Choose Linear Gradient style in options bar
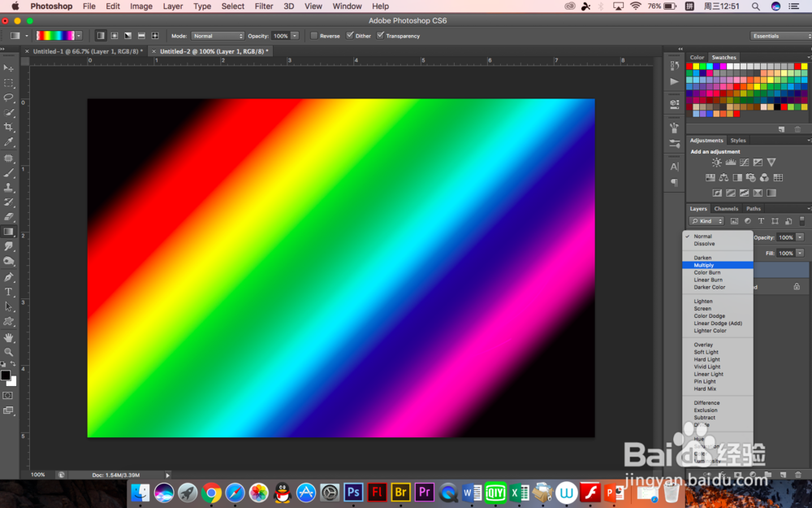 pos(101,36)
